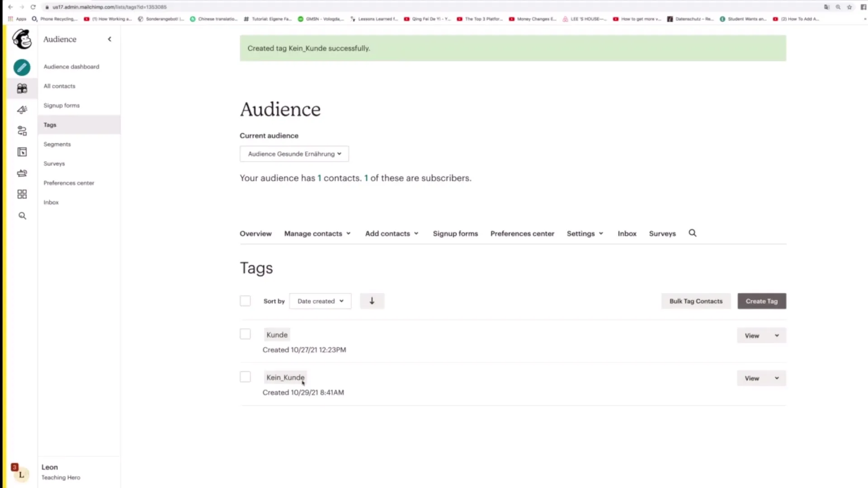Open the Campaigns megaphone icon

point(22,110)
